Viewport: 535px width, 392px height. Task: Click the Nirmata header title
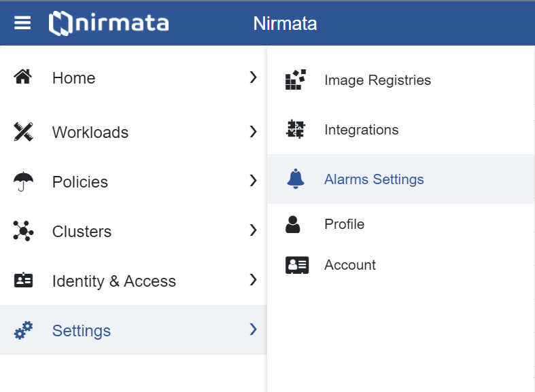click(x=285, y=24)
